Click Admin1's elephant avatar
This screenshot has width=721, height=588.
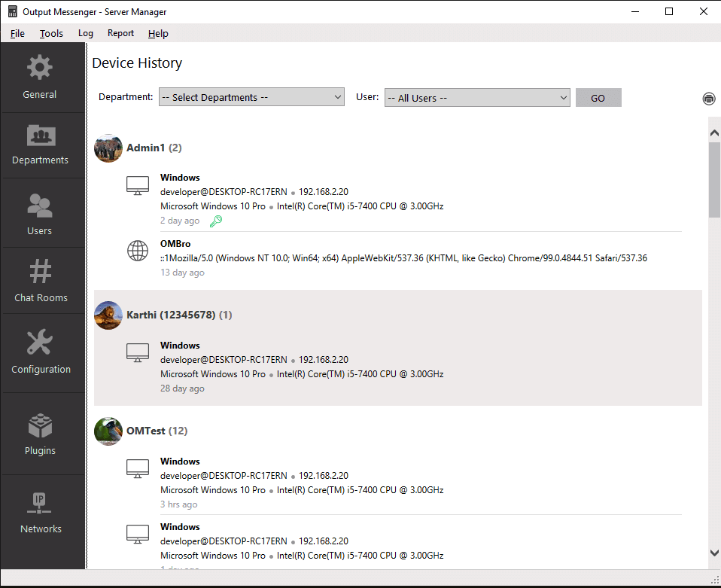tap(108, 148)
